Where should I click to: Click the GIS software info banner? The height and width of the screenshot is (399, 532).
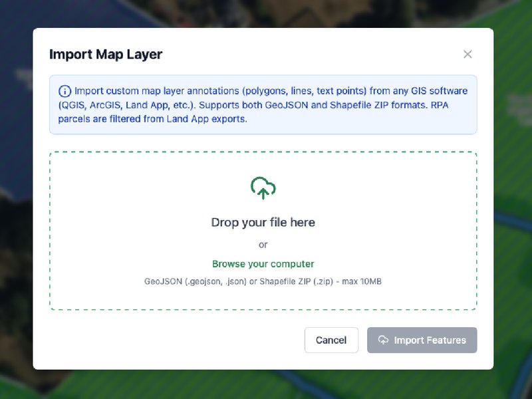pos(263,104)
